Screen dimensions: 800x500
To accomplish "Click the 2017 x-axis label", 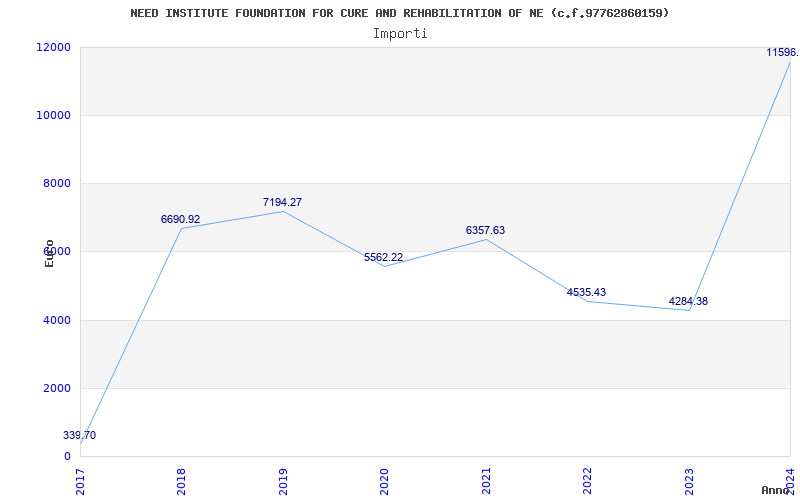I will coord(80,481).
